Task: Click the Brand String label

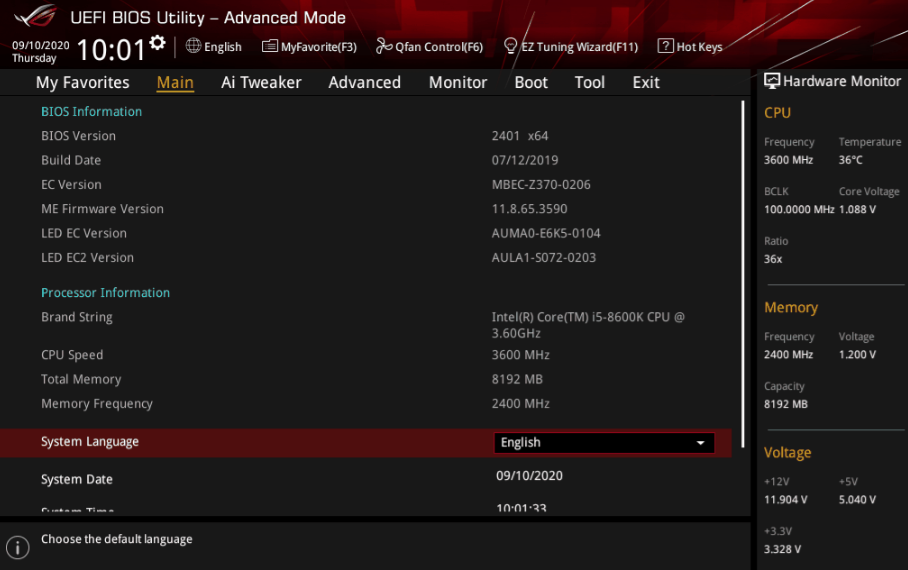Action: (77, 317)
